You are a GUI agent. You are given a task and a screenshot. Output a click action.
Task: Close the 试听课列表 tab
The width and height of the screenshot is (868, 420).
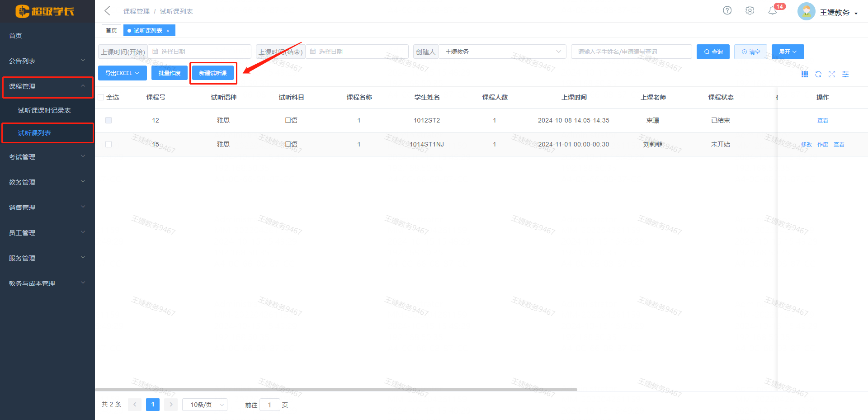168,31
